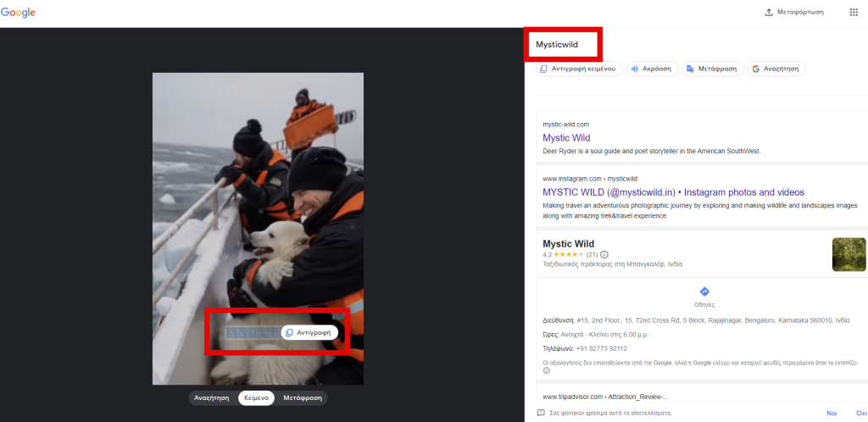The image size is (868, 422).
Task: Click Ταξιδιωτικός πράκτορας business type text
Action: coord(612,264)
